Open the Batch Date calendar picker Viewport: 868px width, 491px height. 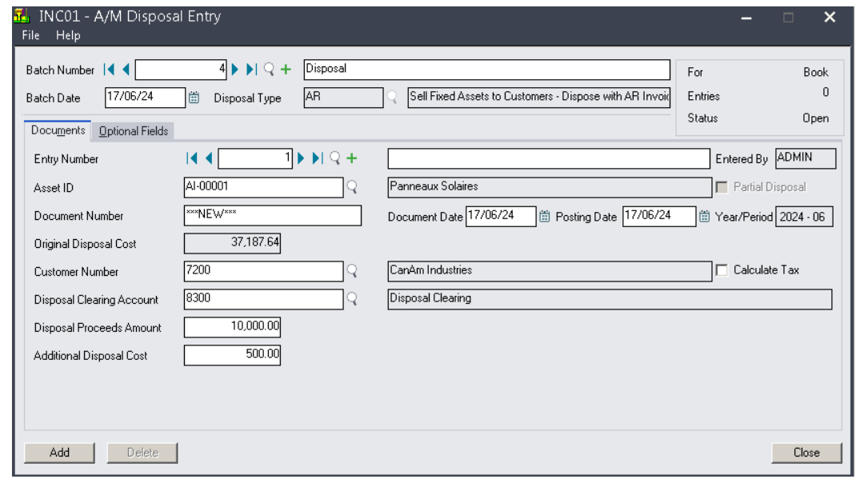194,98
